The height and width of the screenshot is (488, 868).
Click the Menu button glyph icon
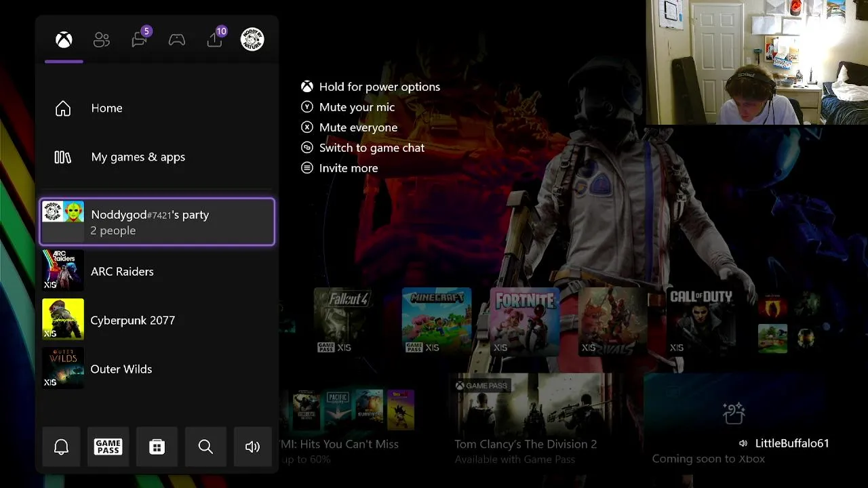[x=307, y=168]
